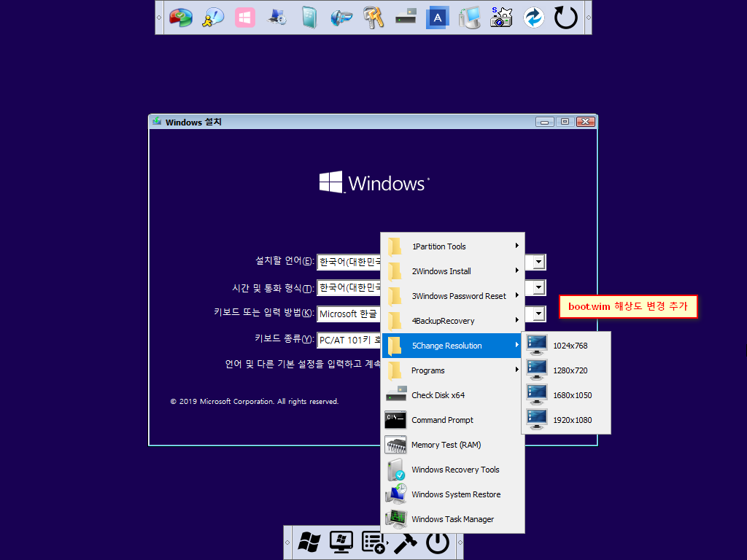
Task: Launch the snapshot camera S icon
Action: [501, 17]
